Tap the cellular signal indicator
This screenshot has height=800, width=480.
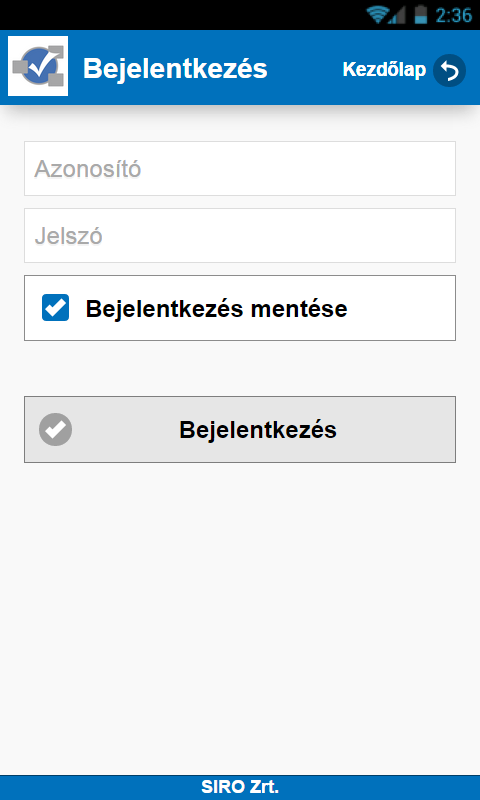(397, 15)
